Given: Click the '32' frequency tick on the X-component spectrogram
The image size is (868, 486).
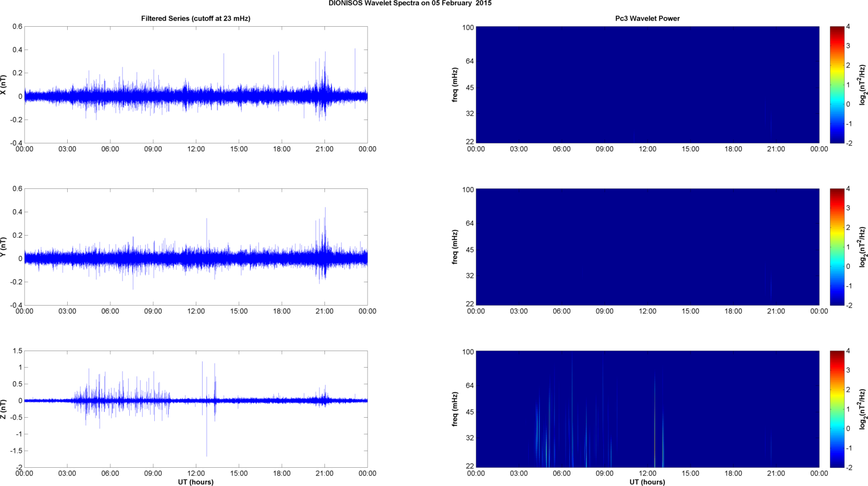Looking at the screenshot, I should [470, 114].
